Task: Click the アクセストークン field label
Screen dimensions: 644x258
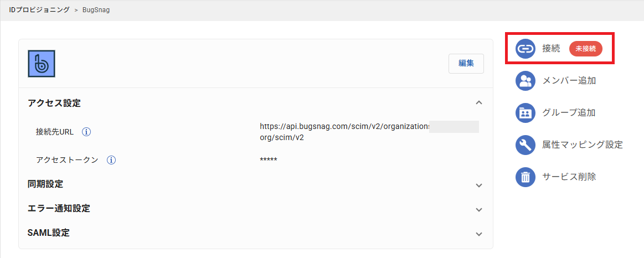Action: click(67, 160)
